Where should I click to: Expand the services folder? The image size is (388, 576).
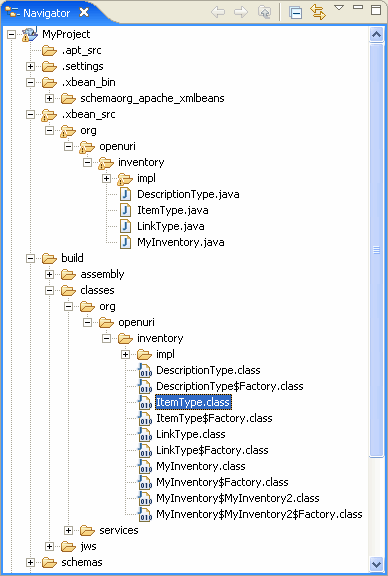68,530
